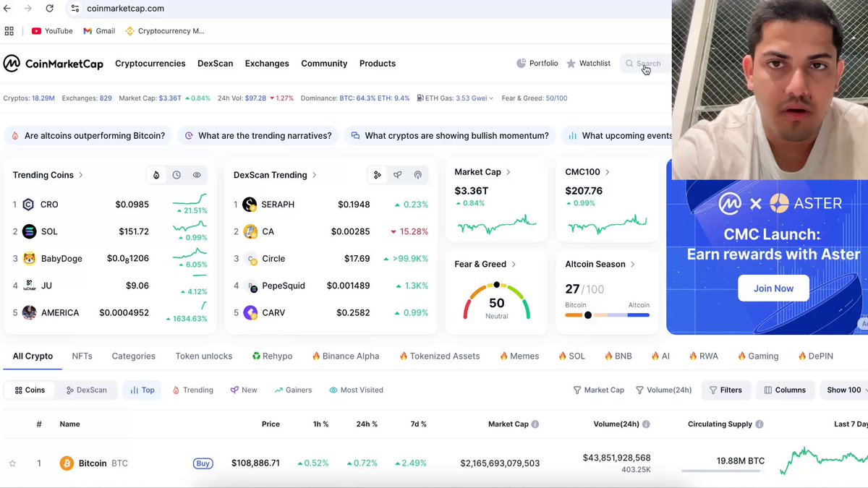This screenshot has height=488, width=868.
Task: Click Bitcoin Buy button
Action: pyautogui.click(x=203, y=463)
